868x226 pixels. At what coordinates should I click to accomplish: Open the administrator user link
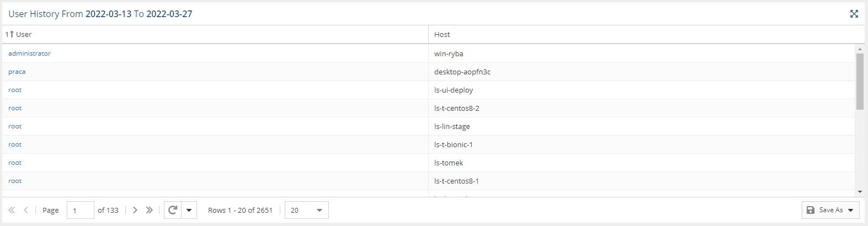(29, 53)
